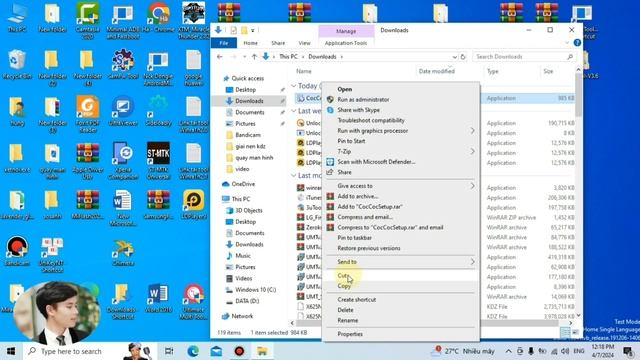Image resolution: width=640 pixels, height=360 pixels.
Task: Select Create shortcut menu entry
Action: [x=401, y=300]
